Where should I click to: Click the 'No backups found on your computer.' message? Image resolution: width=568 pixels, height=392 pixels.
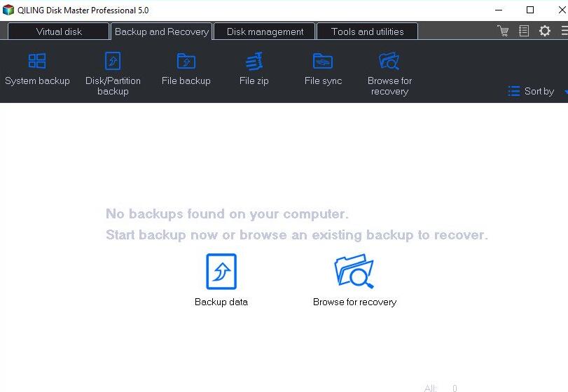point(227,214)
